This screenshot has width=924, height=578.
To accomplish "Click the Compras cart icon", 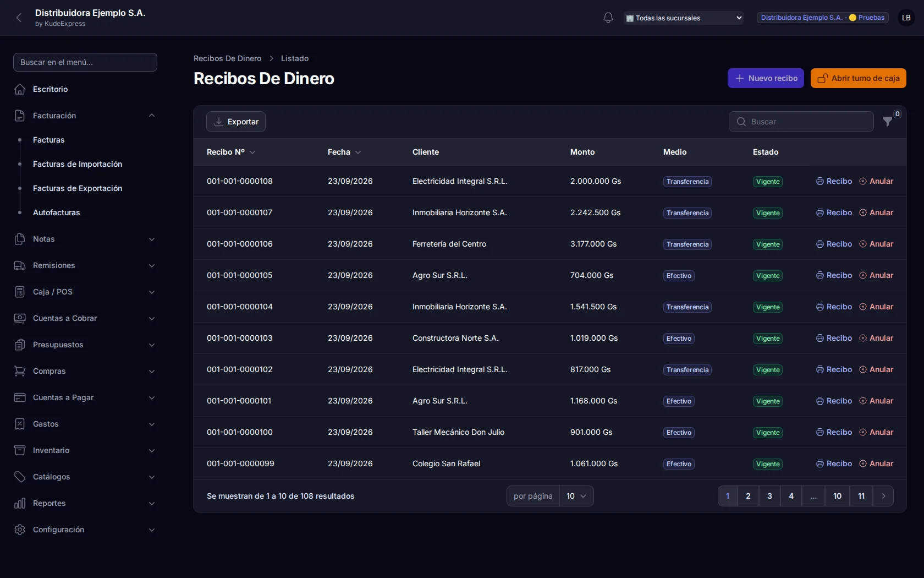I will pos(20,371).
